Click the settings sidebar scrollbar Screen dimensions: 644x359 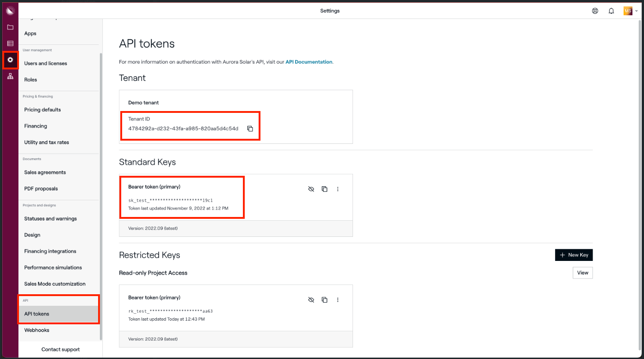pos(101,197)
